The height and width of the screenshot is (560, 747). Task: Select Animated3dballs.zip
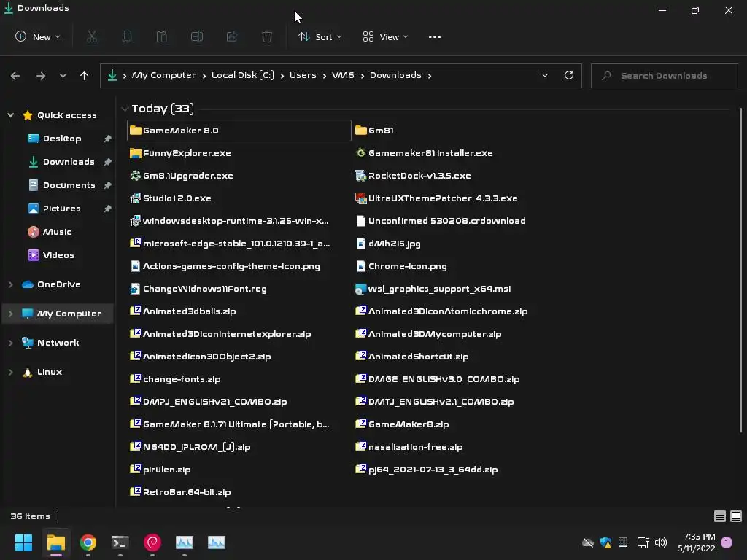coord(183,311)
